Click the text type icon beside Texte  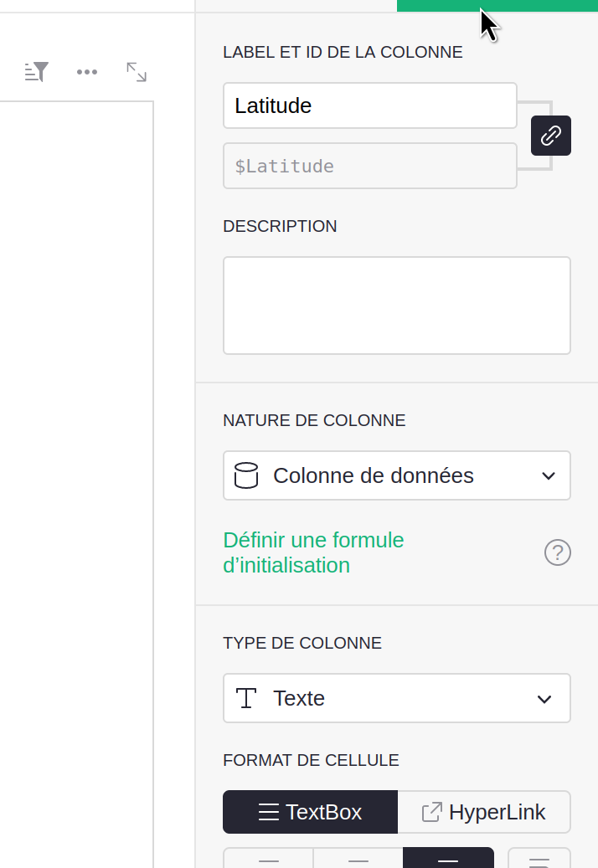tap(246, 698)
